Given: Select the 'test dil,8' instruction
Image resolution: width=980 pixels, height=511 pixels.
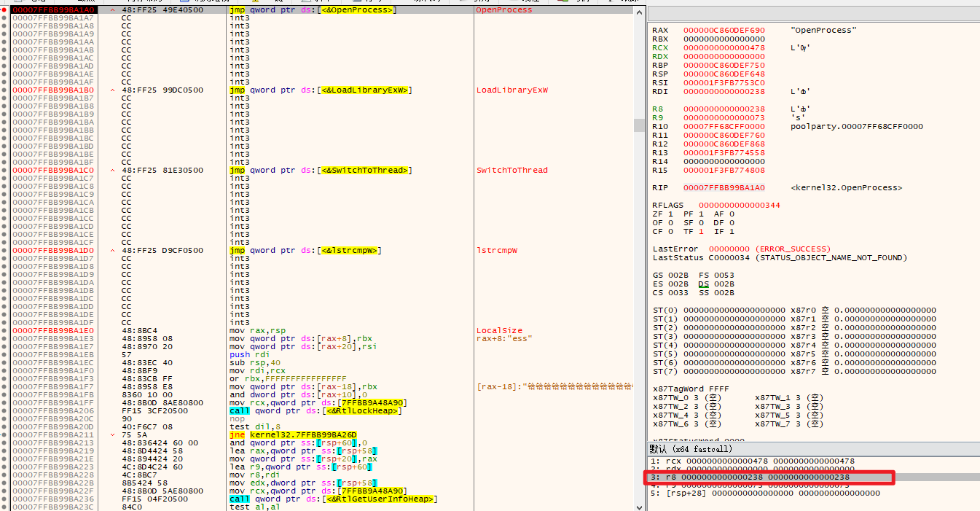Looking at the screenshot, I should pos(254,427).
